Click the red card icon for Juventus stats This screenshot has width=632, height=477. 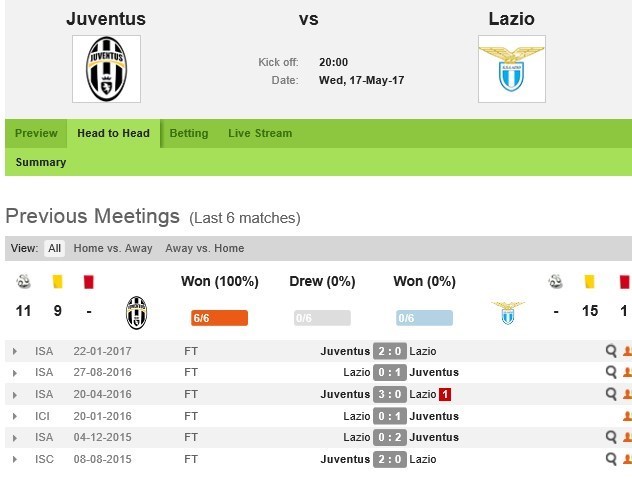(x=88, y=282)
